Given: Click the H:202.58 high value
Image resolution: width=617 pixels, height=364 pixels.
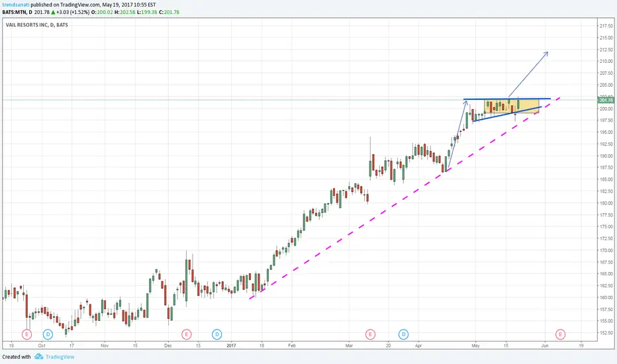Looking at the screenshot, I should 124,12.
